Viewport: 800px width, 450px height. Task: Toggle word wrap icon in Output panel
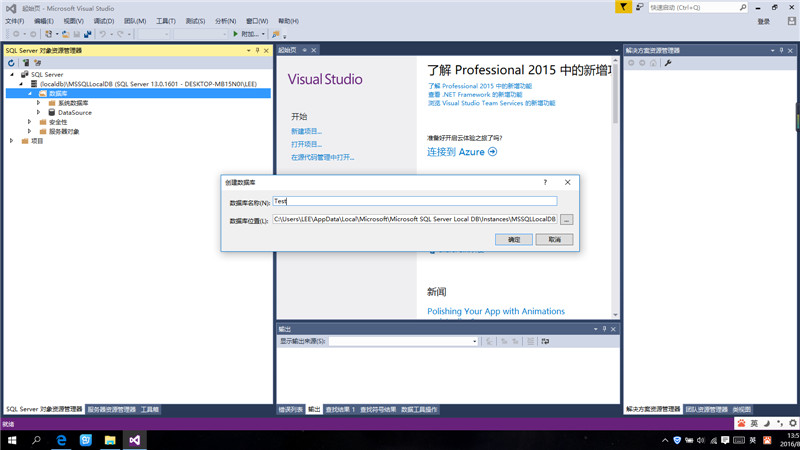pos(545,341)
